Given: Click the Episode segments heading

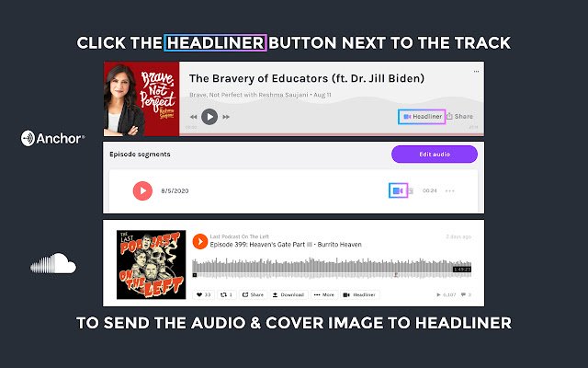Looking at the screenshot, I should pyautogui.click(x=140, y=154).
